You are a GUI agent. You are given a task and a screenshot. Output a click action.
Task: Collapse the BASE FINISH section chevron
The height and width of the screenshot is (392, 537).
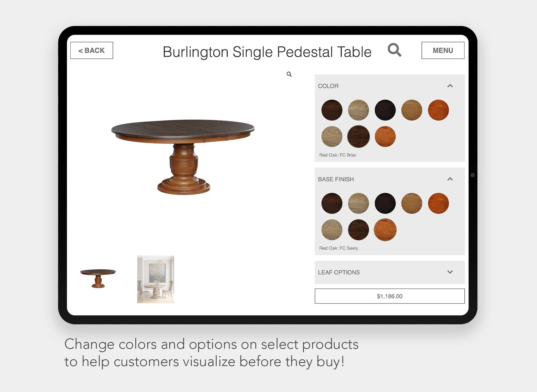point(450,179)
